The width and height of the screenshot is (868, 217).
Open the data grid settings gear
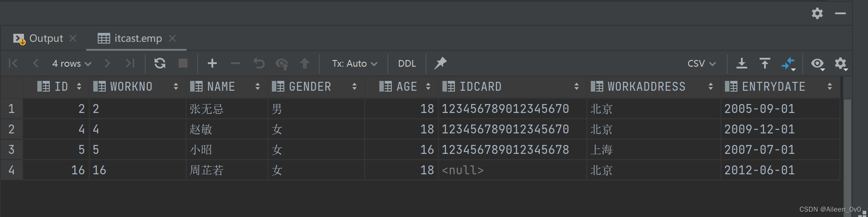click(840, 64)
